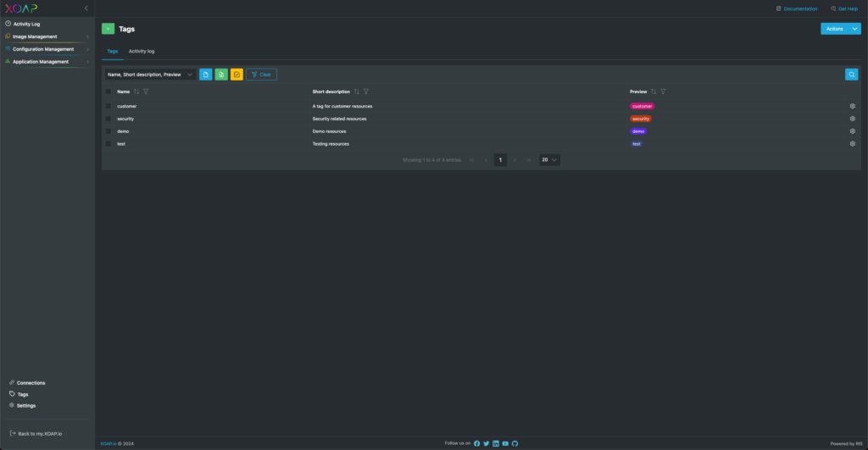Switch to the Activity log tab

tap(142, 51)
